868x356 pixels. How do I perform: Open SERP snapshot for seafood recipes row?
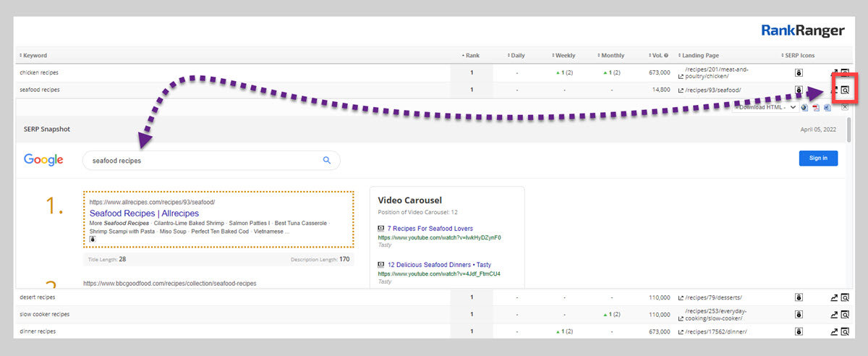(844, 90)
